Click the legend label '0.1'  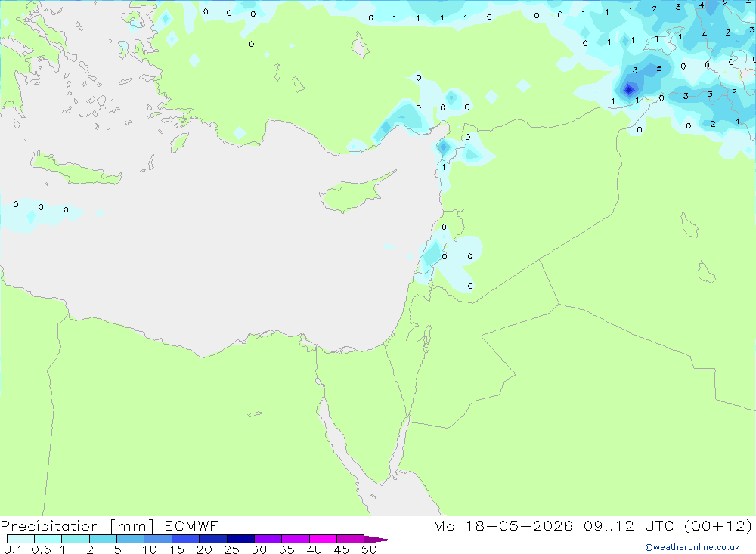tap(13, 549)
